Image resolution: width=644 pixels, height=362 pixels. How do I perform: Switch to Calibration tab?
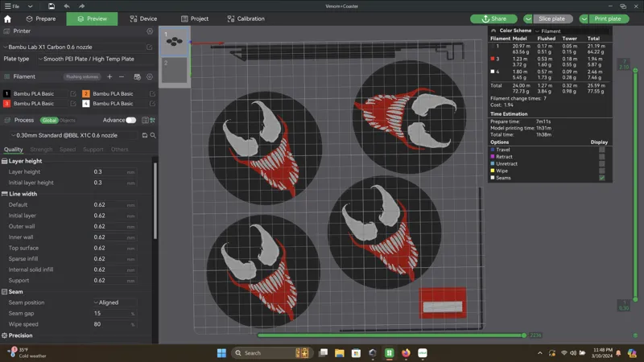click(x=246, y=19)
